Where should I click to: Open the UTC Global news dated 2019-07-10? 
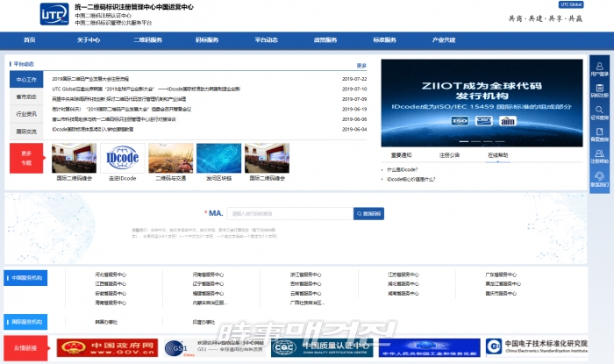coord(146,89)
